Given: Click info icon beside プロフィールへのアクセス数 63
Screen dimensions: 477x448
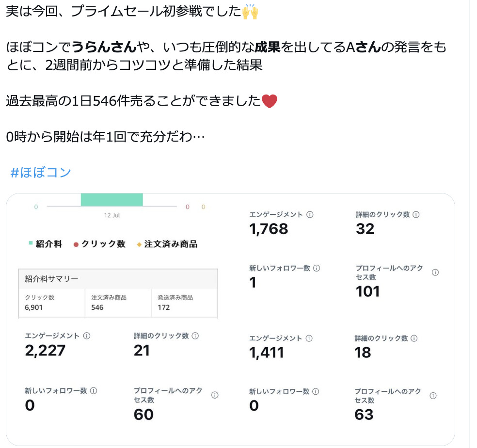Looking at the screenshot, I should click(433, 396).
